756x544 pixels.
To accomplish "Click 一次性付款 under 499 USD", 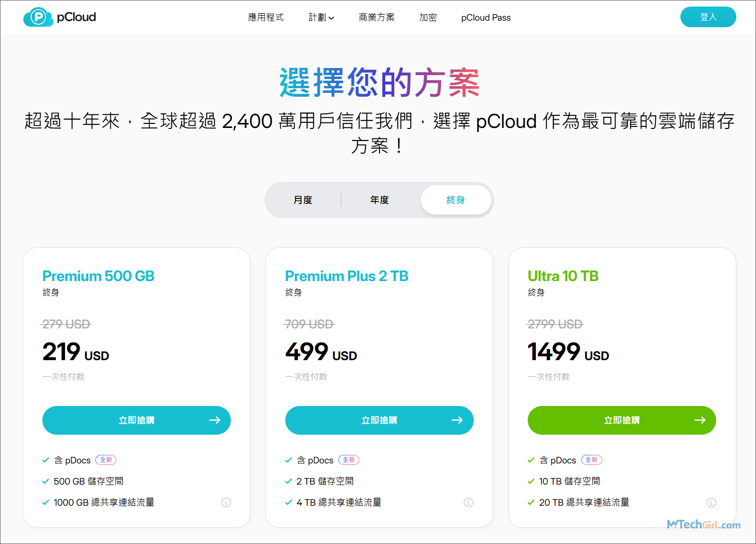I will (306, 377).
